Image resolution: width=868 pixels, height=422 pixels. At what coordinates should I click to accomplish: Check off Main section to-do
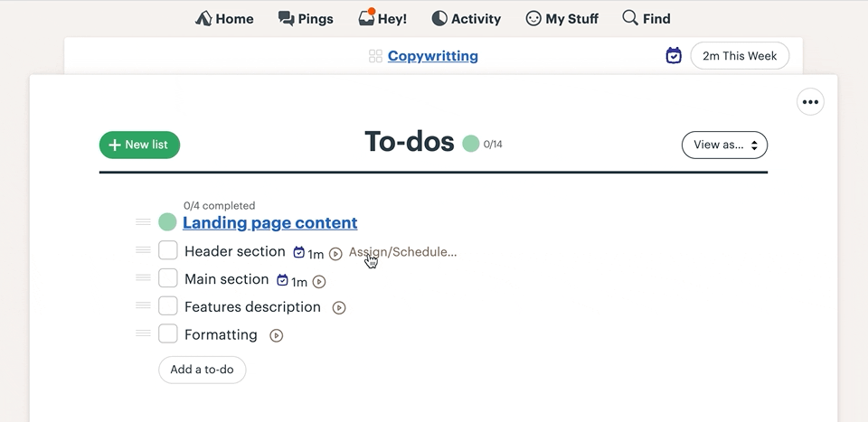(x=168, y=277)
